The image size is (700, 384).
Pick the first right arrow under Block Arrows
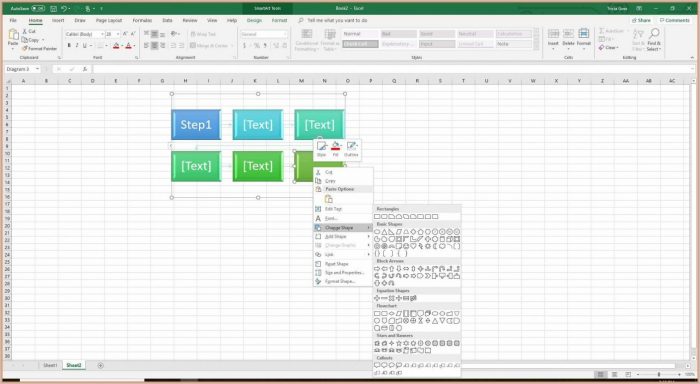tap(377, 269)
